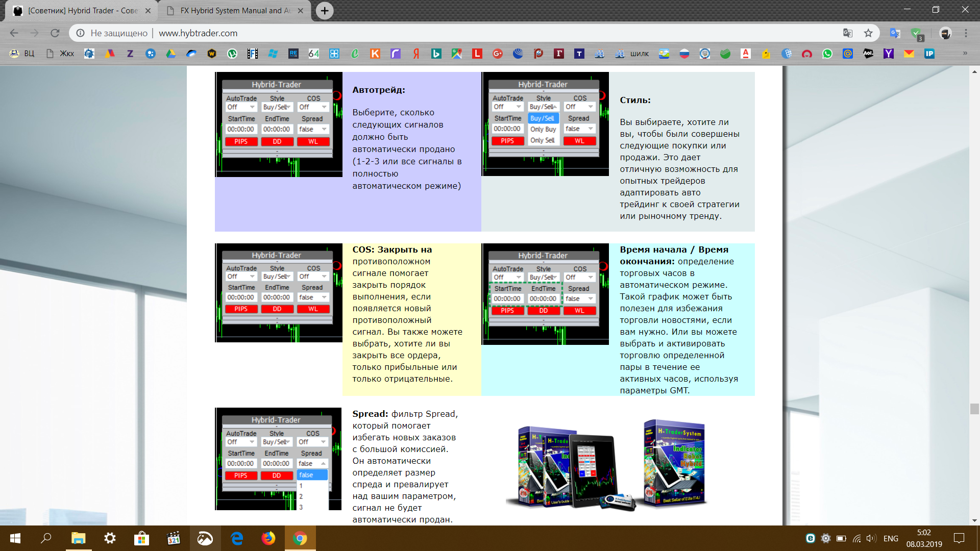The width and height of the screenshot is (980, 551).
Task: Open the Chrome three-dot menu
Action: (x=966, y=33)
